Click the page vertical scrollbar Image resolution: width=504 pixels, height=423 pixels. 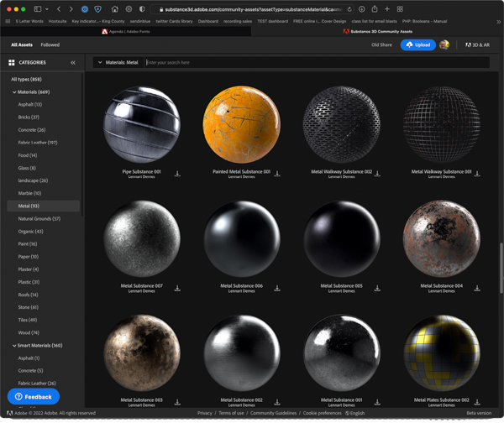501,269
